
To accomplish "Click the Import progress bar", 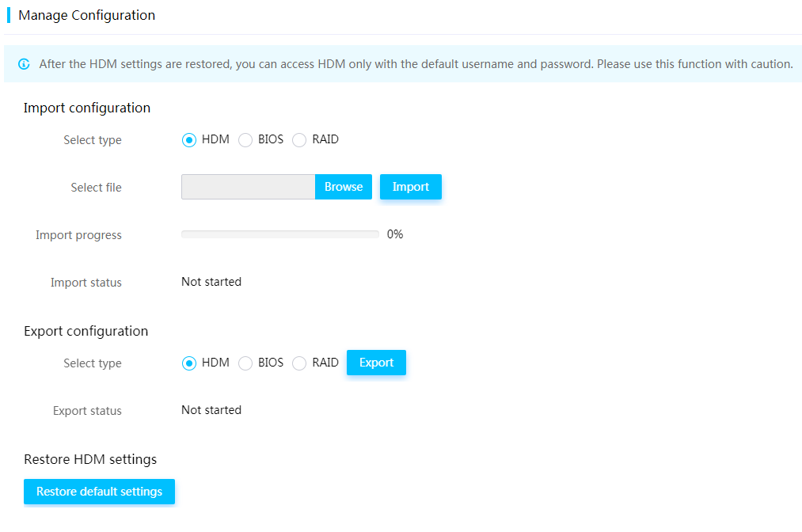I will pos(280,234).
